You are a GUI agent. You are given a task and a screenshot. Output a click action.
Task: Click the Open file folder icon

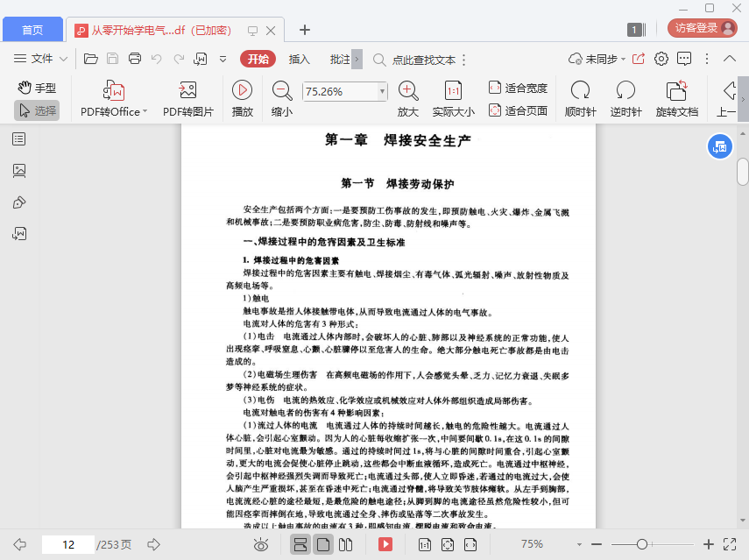91,59
